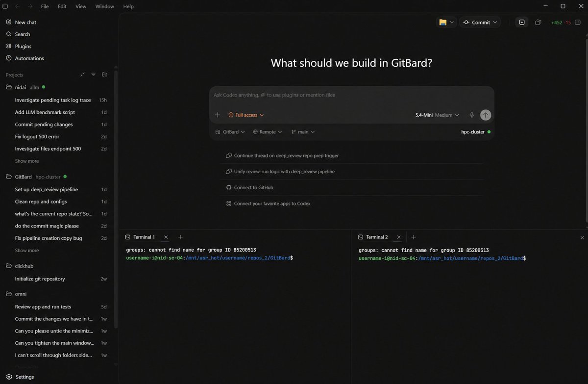Open 'Fix pipeline creation copy bug' thread
The height and width of the screenshot is (384, 588).
coord(49,238)
